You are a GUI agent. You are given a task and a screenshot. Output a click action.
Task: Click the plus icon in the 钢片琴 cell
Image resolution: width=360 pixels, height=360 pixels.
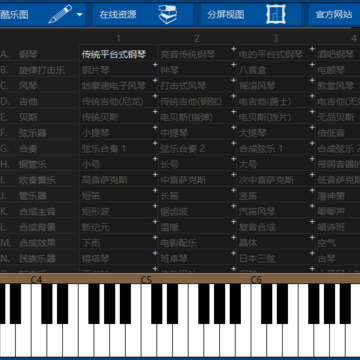click(x=155, y=64)
